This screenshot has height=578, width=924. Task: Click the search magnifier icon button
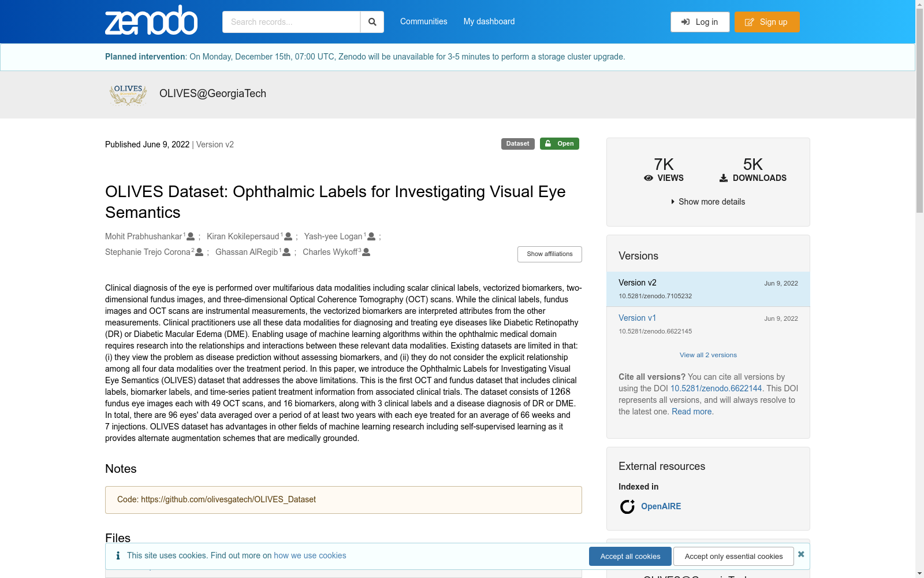pos(372,22)
